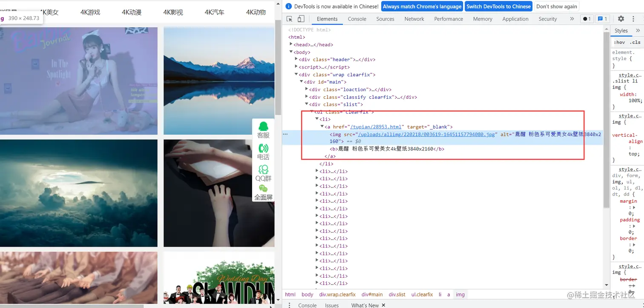Expand the div classify clearfix node

[x=306, y=97]
